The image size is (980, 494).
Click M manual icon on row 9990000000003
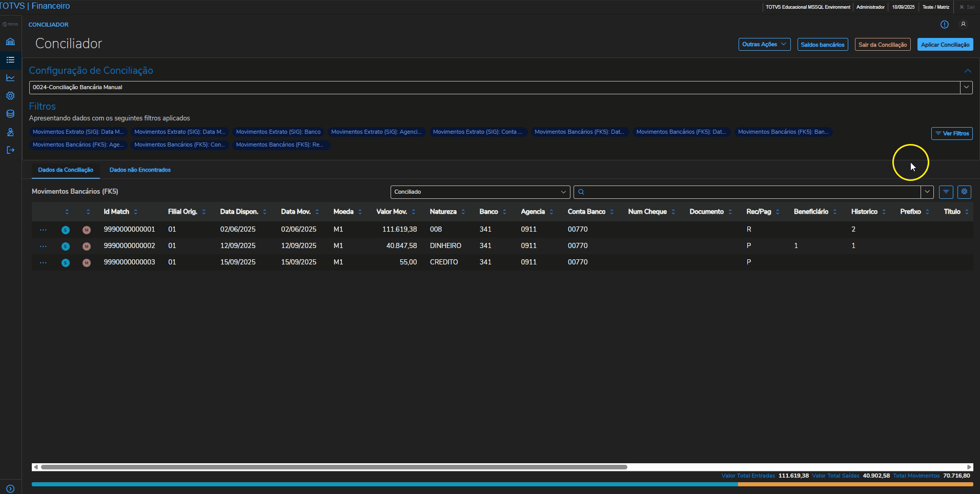pos(87,263)
